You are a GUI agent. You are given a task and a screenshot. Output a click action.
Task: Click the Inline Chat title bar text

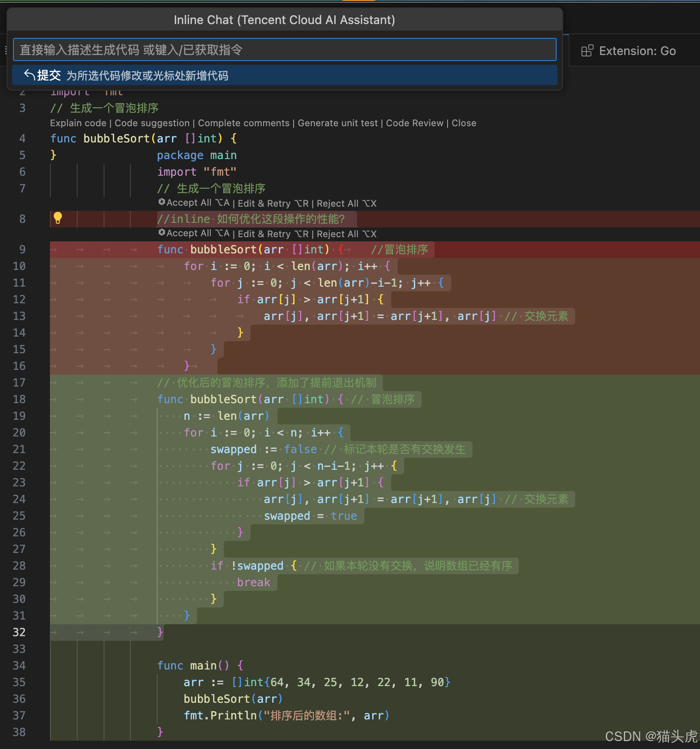pos(284,20)
